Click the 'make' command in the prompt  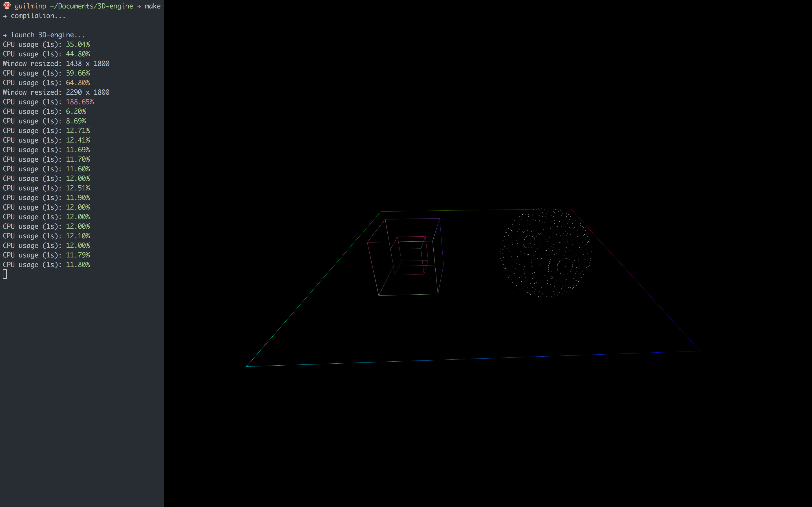pyautogui.click(x=152, y=6)
